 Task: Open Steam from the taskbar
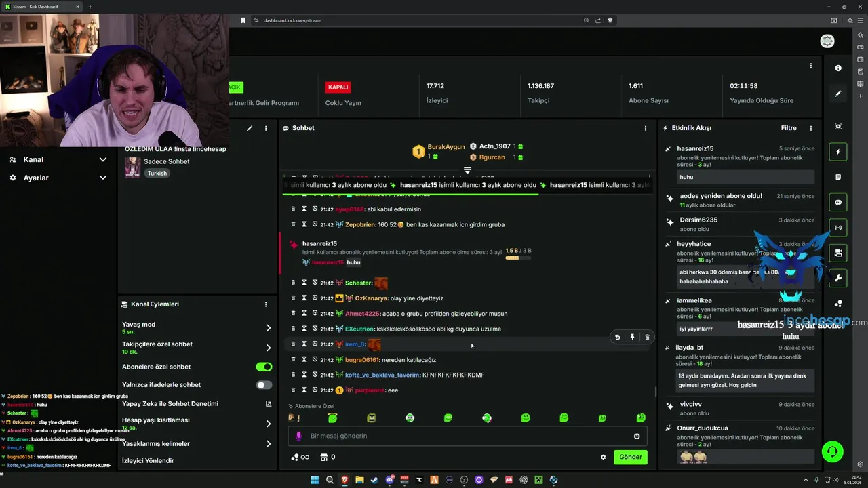coord(374,480)
